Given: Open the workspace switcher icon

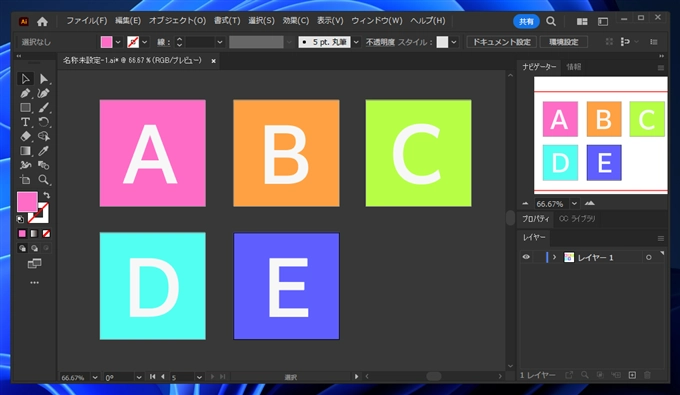Looking at the screenshot, I should (603, 21).
